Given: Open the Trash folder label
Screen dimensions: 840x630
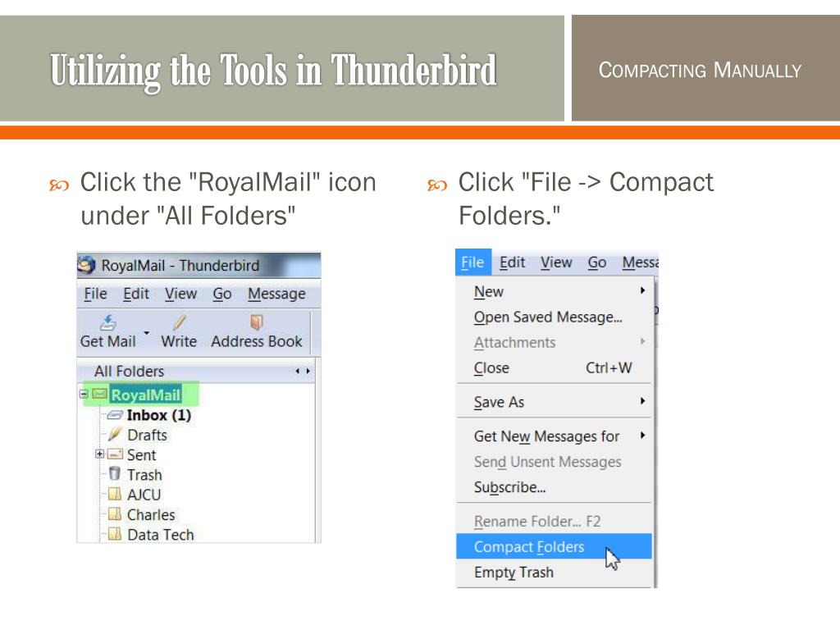Looking at the screenshot, I should (144, 475).
